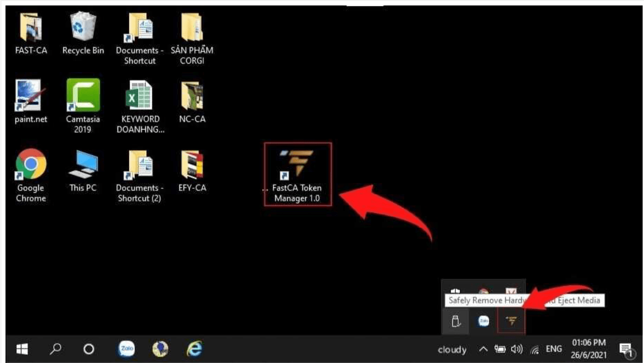The height and width of the screenshot is (363, 644).
Task: Select the paint.net desktop shortcut
Action: (31, 96)
